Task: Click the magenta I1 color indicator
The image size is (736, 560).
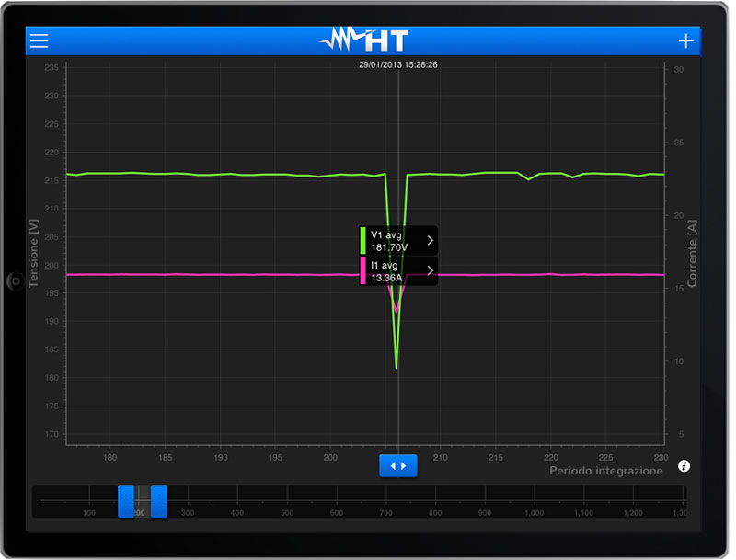Action: click(363, 271)
